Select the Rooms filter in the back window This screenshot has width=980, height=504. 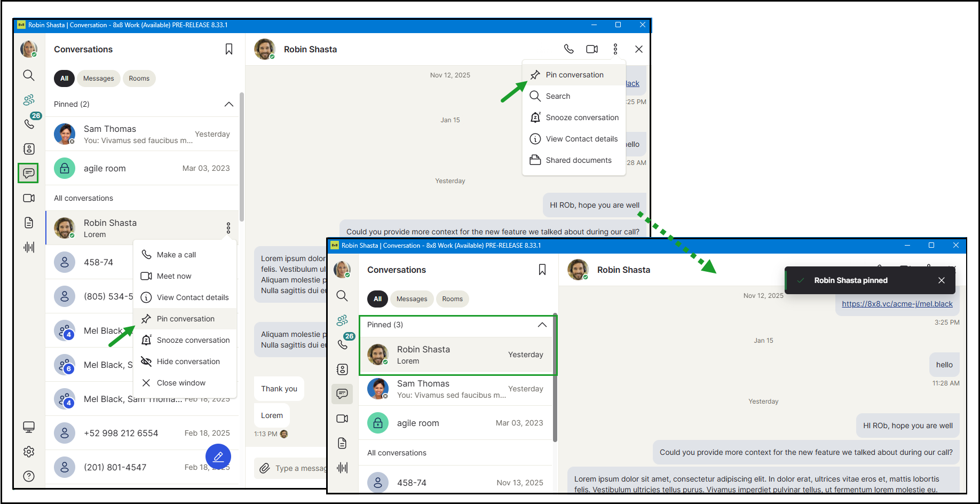pos(139,78)
